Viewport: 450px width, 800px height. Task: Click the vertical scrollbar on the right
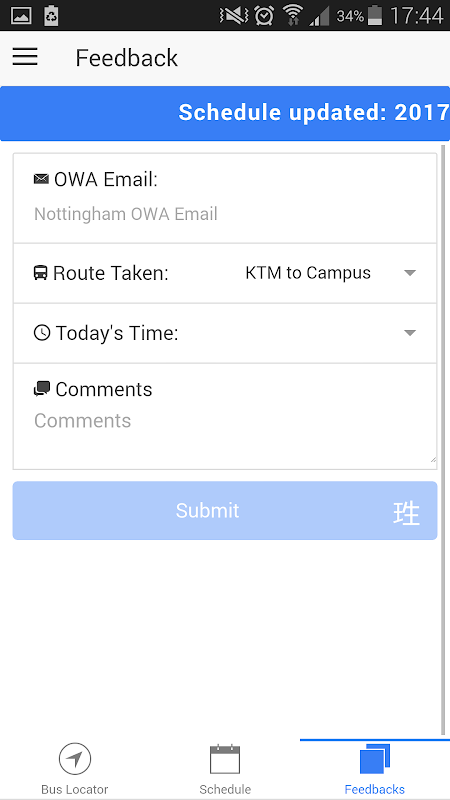443,439
